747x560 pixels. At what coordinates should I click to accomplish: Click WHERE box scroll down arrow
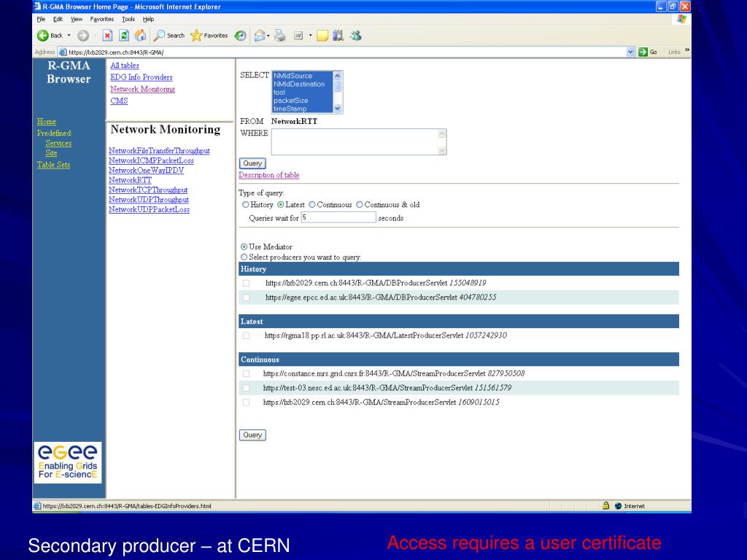click(x=441, y=150)
